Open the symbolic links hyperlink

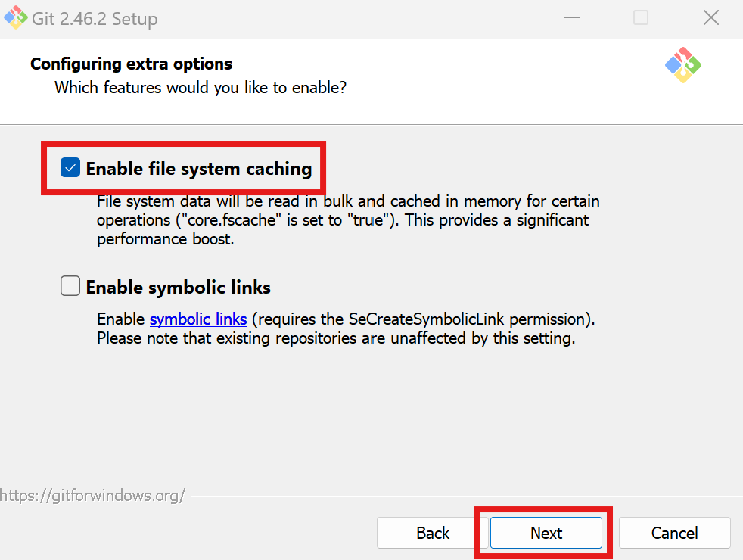pos(198,319)
